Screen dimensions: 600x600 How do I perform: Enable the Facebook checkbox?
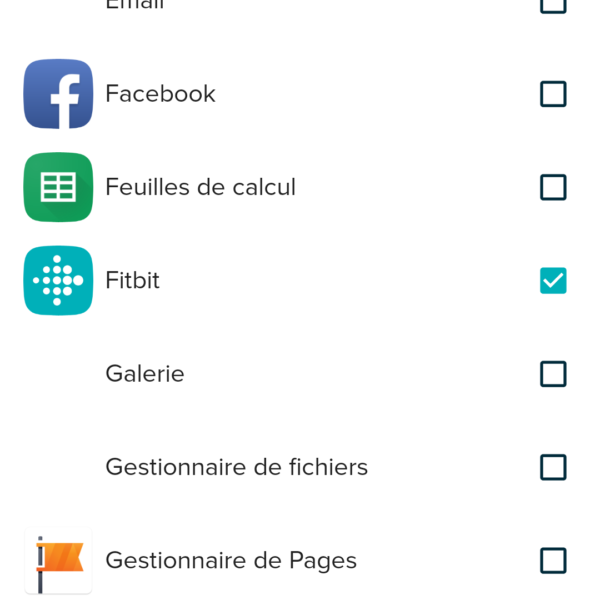coord(553,94)
